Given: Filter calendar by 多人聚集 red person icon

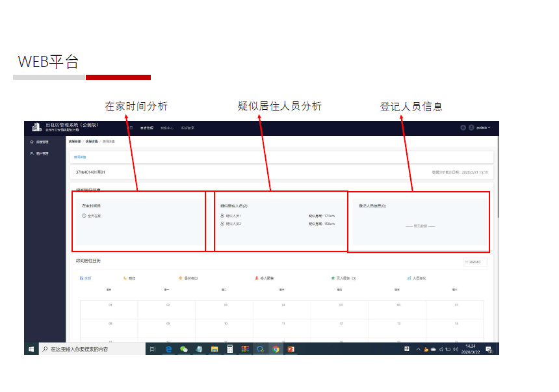Looking at the screenshot, I should point(264,278).
